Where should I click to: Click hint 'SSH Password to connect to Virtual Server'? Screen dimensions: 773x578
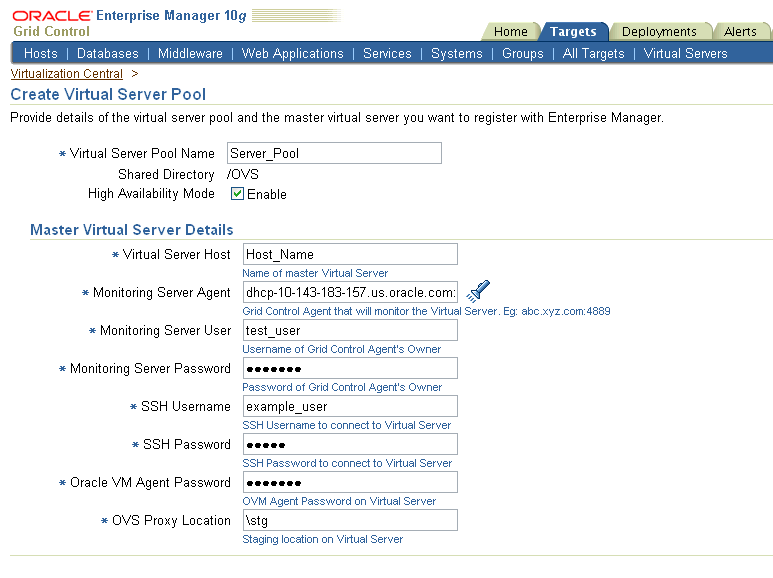[347, 463]
